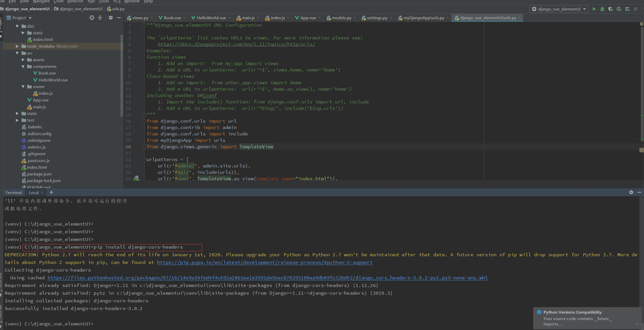Click the Profile run icon
This screenshot has height=330, width=644.
coord(619,9)
